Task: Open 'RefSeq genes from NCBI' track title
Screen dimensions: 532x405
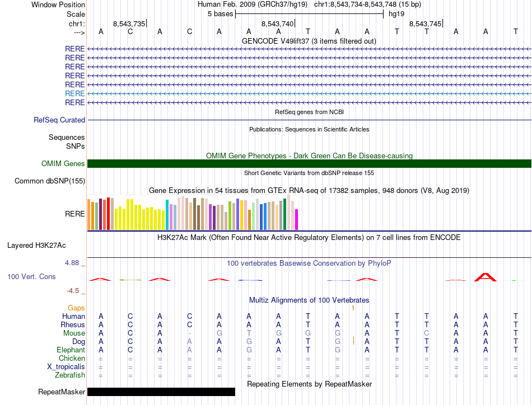Action: (x=309, y=112)
